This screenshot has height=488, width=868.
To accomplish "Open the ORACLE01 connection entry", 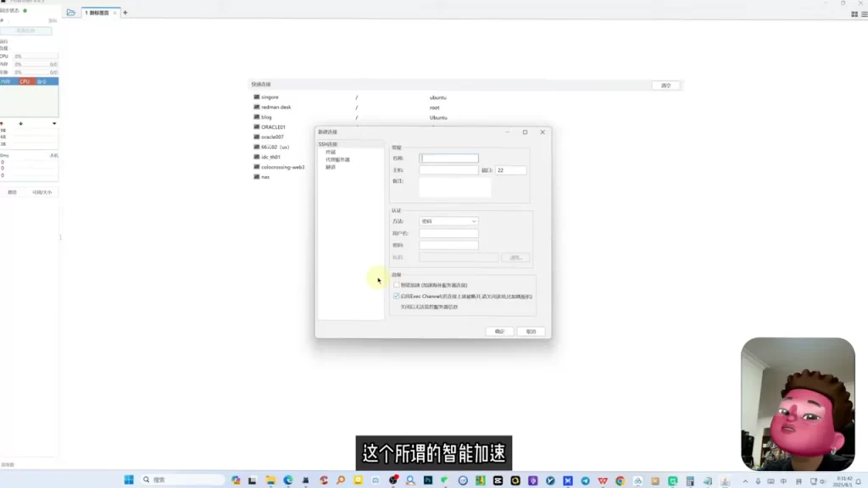I will pos(273,127).
